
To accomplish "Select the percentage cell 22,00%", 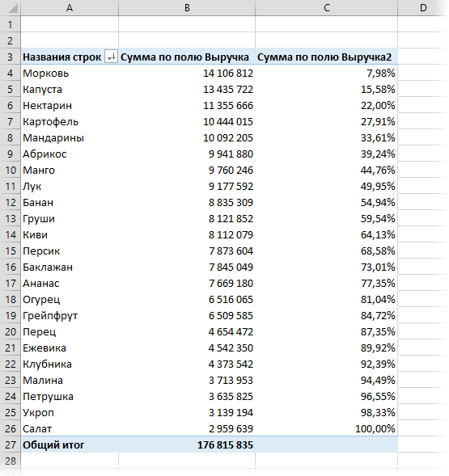I will pos(327,105).
